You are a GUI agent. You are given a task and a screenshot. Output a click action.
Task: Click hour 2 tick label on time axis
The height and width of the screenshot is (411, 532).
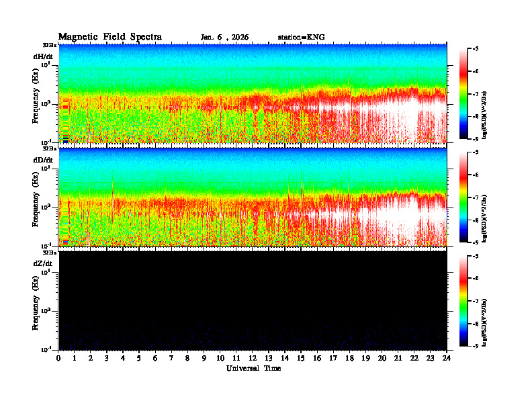pyautogui.click(x=91, y=358)
